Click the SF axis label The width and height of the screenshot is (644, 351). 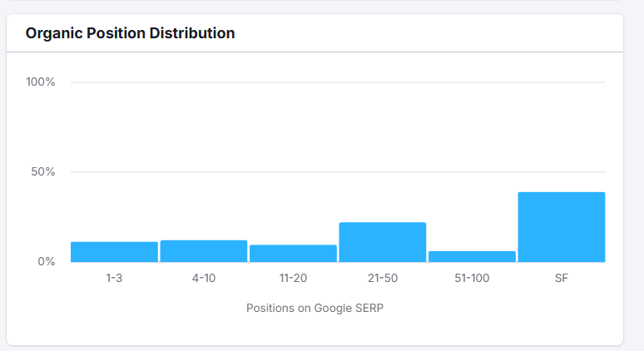tap(561, 279)
